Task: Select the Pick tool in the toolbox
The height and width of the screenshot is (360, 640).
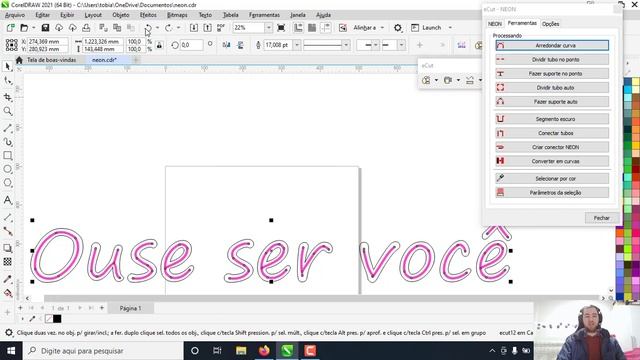Action: 7,67
